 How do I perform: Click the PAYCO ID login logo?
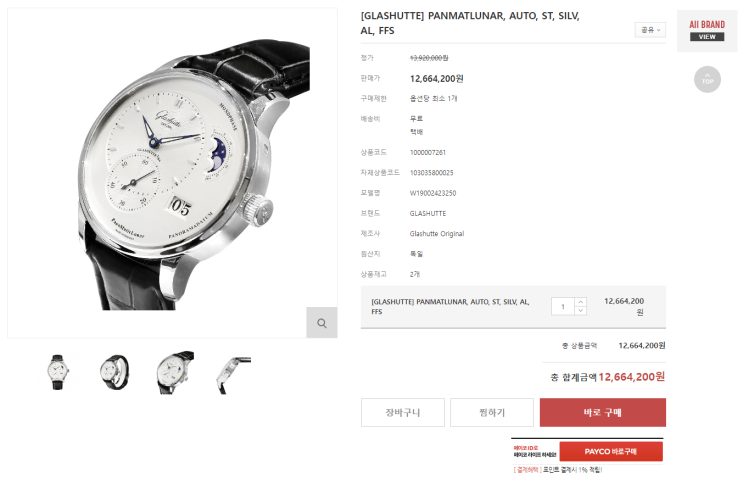(535, 451)
